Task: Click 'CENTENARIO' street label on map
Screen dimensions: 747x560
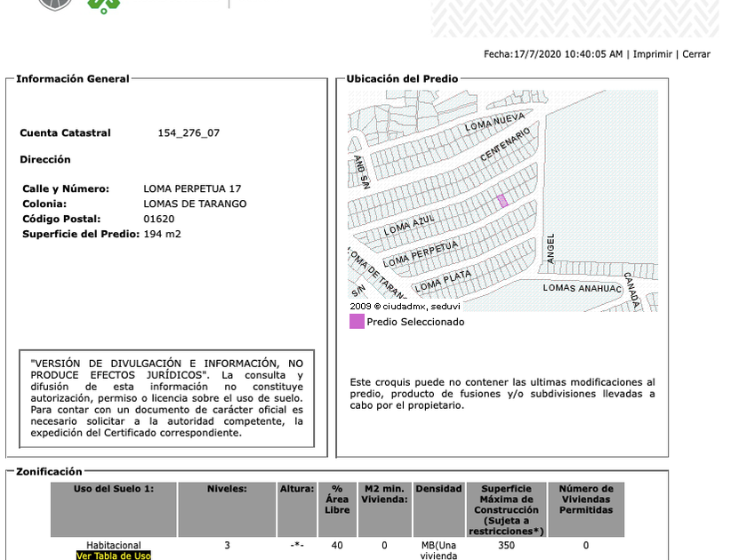Action: [505, 144]
